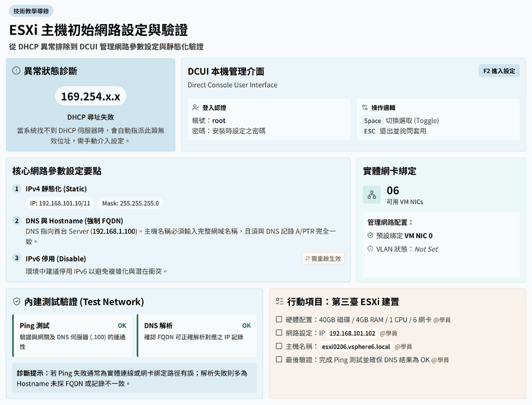Viewport: 532px width, 405px height.
Task: Select the DNS 解析 result card
Action: point(197,336)
